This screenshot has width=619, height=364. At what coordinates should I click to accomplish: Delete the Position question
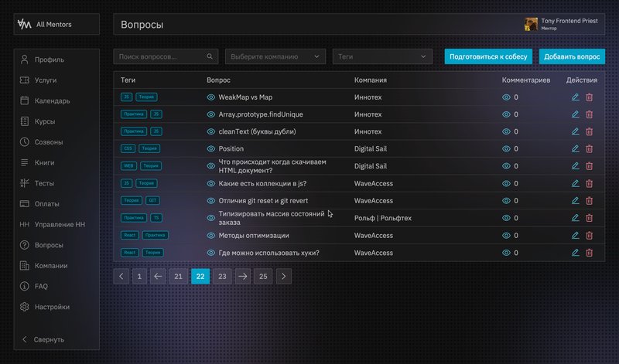point(589,148)
